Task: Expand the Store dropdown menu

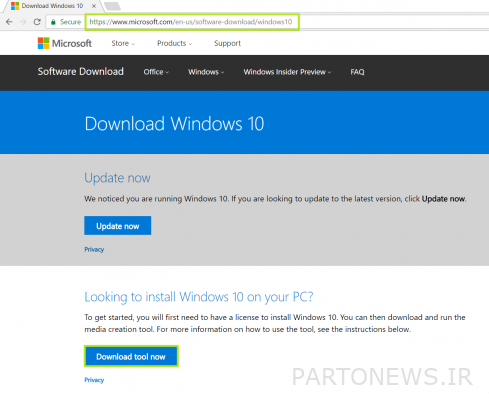Action: coord(123,43)
